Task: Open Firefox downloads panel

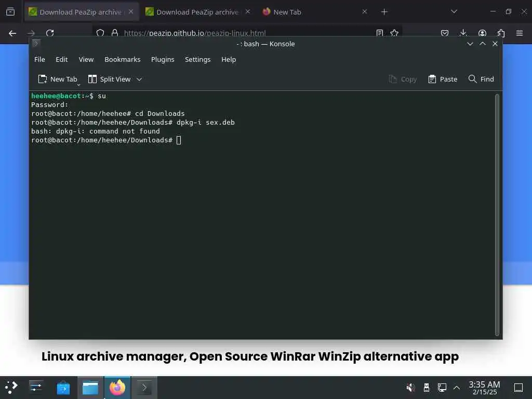Action: tap(463, 33)
